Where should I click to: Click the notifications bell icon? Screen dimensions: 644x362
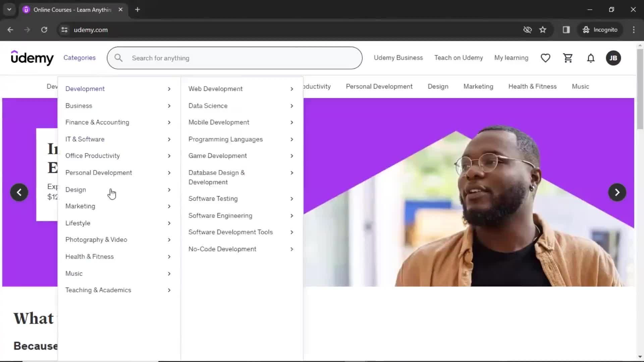[590, 58]
